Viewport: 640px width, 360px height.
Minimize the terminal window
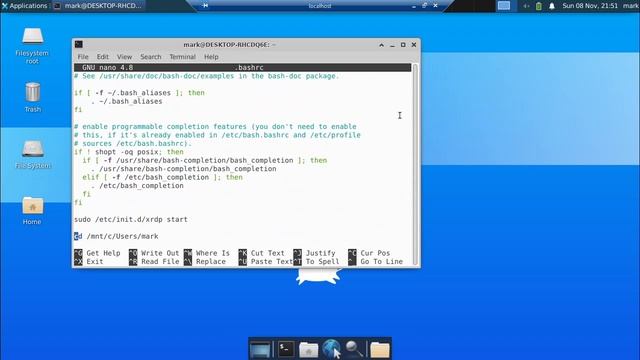[392, 45]
